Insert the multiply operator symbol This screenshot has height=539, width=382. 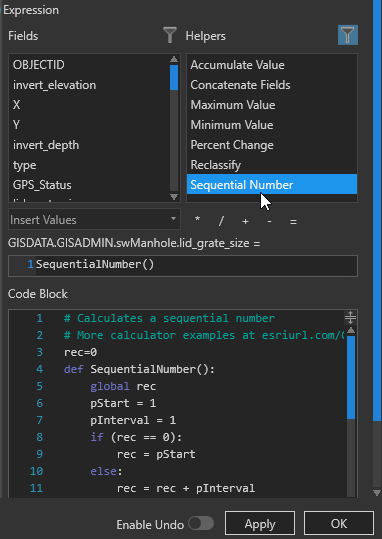point(197,220)
